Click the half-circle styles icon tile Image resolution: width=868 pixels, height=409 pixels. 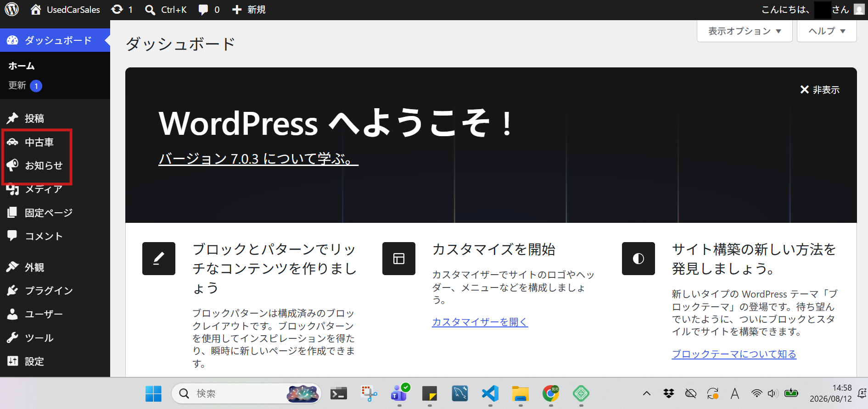coord(638,259)
